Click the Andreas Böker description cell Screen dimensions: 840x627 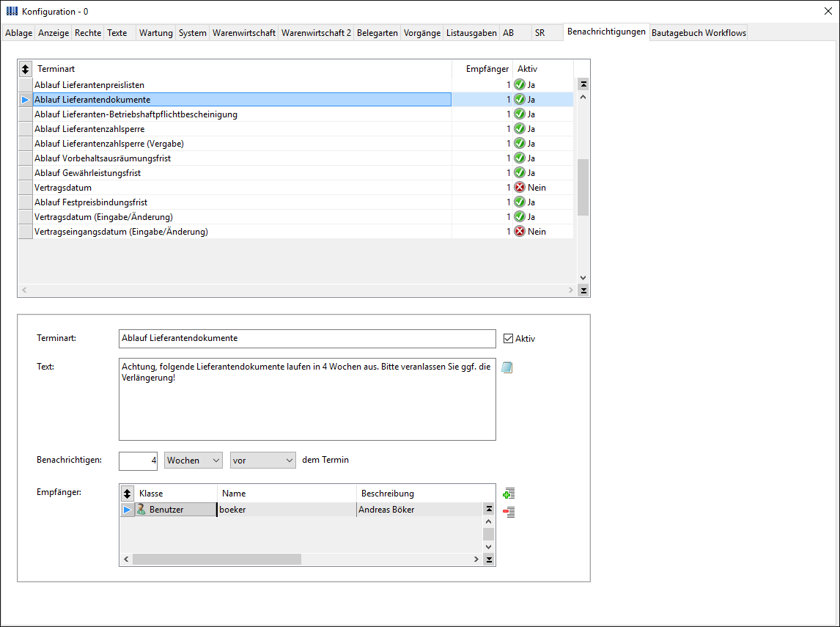(x=419, y=510)
